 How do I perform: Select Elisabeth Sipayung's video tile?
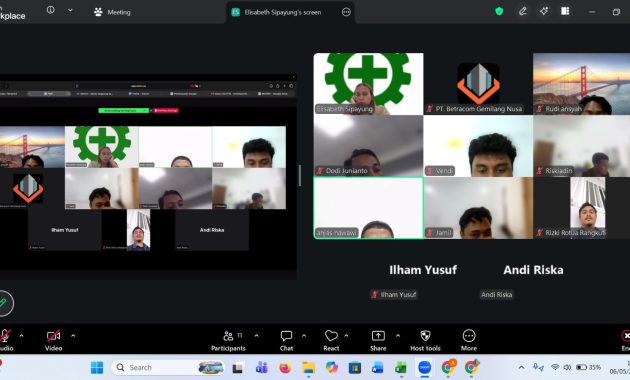tap(368, 84)
